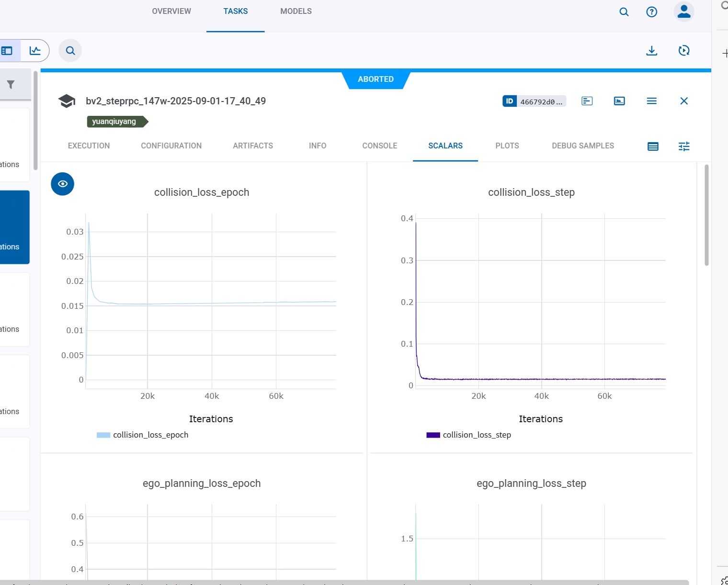
Task: Click the graduation cap task type icon
Action: pyautogui.click(x=67, y=101)
